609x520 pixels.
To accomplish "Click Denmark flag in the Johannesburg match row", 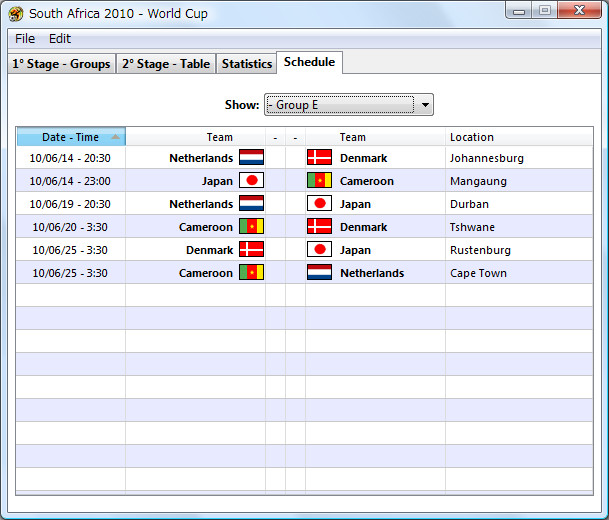I will click(x=319, y=157).
